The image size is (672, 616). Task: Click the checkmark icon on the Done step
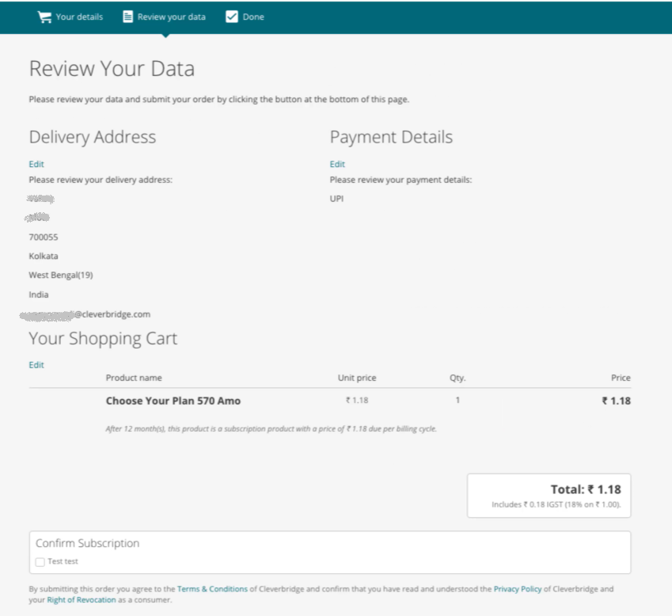tap(231, 16)
